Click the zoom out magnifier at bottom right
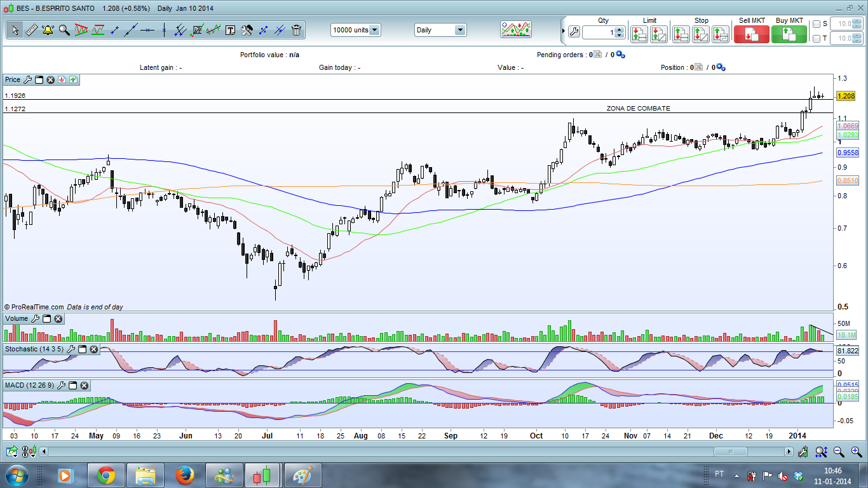Screen dimensions: 868x488 839,452
